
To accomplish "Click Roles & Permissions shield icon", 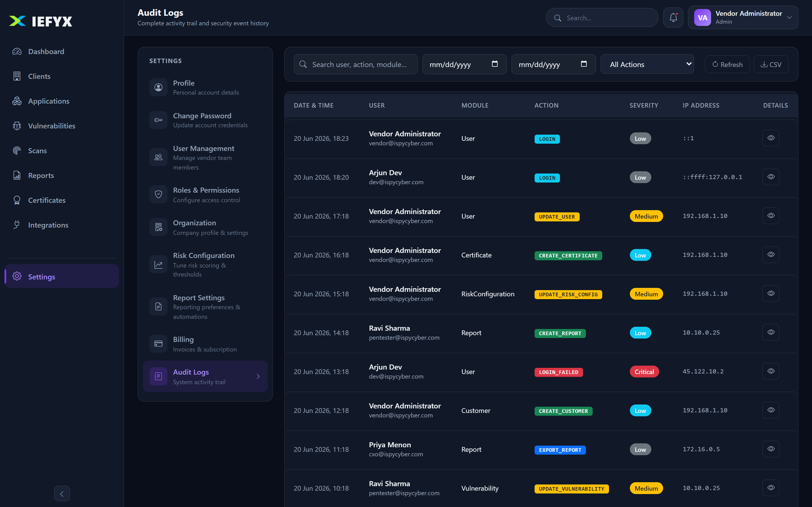I will [x=158, y=194].
